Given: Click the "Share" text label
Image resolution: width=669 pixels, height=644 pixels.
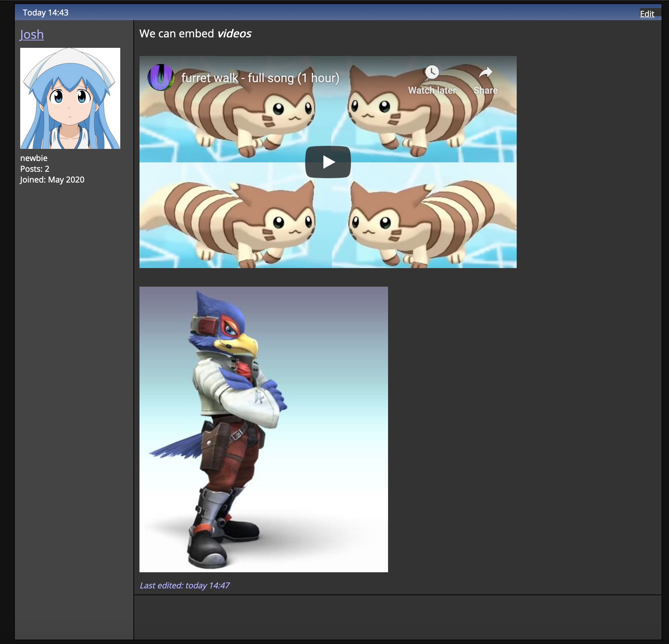Looking at the screenshot, I should [485, 90].
